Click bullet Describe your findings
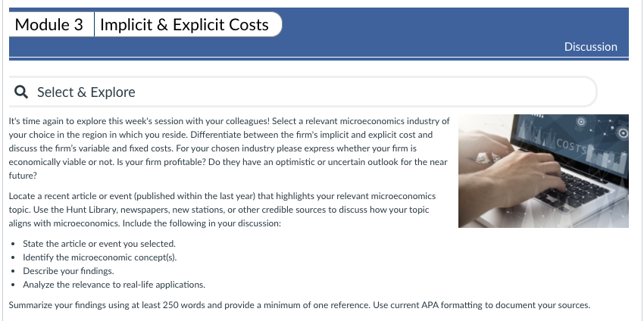The width and height of the screenshot is (644, 321). tap(69, 271)
